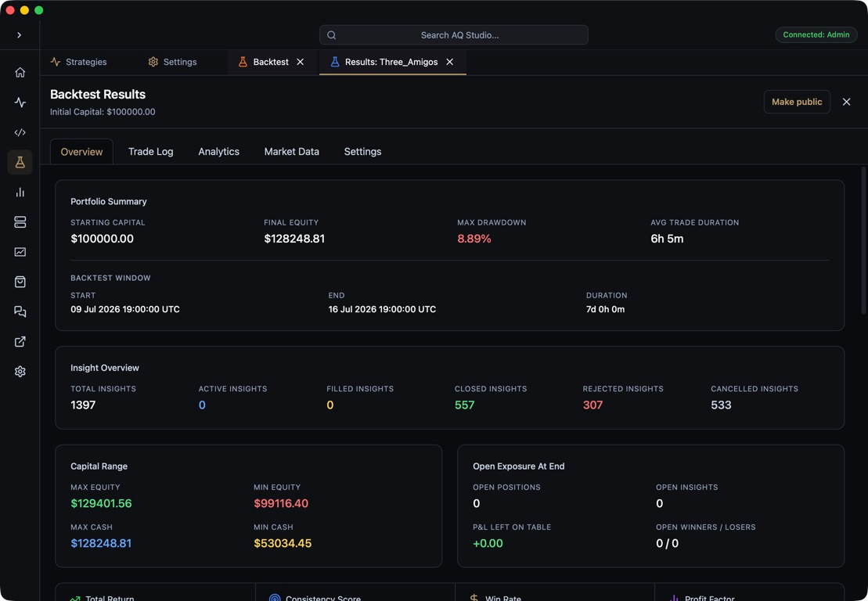The image size is (868, 601).
Task: Click the orange flask icon on Backtest tab
Action: pyautogui.click(x=243, y=62)
